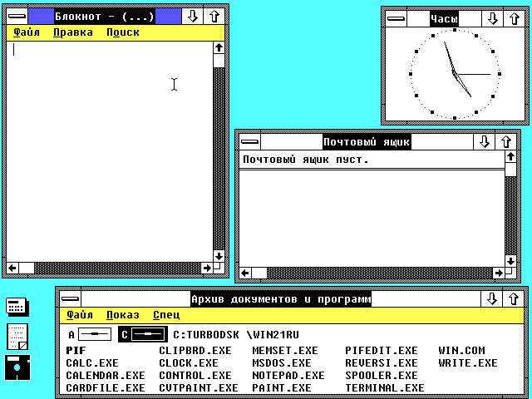Viewport: 532px width, 399px height.
Task: Open the Часы window control menu box
Action: 396,17
